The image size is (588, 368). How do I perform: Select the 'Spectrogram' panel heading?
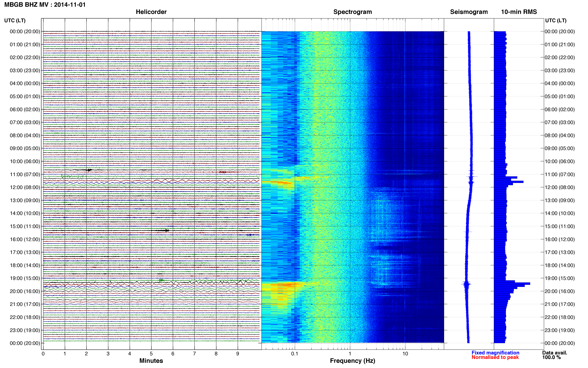tap(352, 12)
